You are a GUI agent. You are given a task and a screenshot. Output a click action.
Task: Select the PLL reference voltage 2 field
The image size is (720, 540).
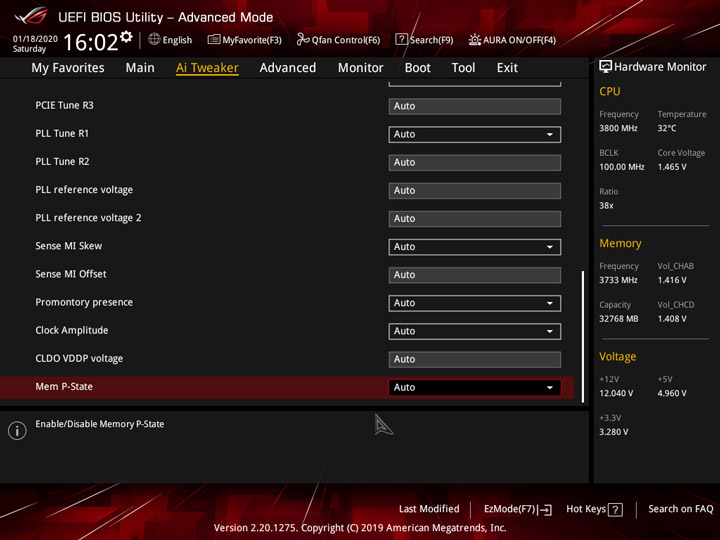[x=474, y=219]
